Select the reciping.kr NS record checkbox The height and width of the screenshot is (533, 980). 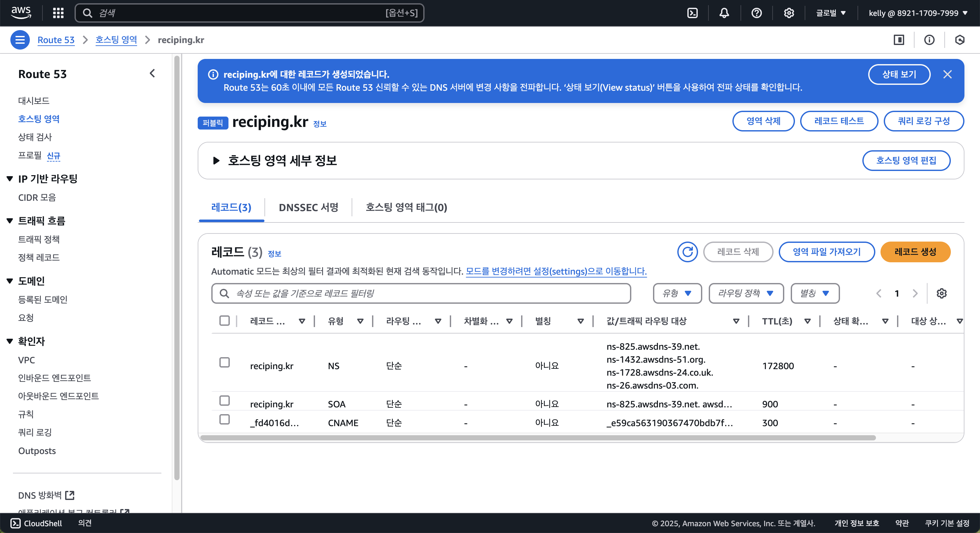click(225, 362)
